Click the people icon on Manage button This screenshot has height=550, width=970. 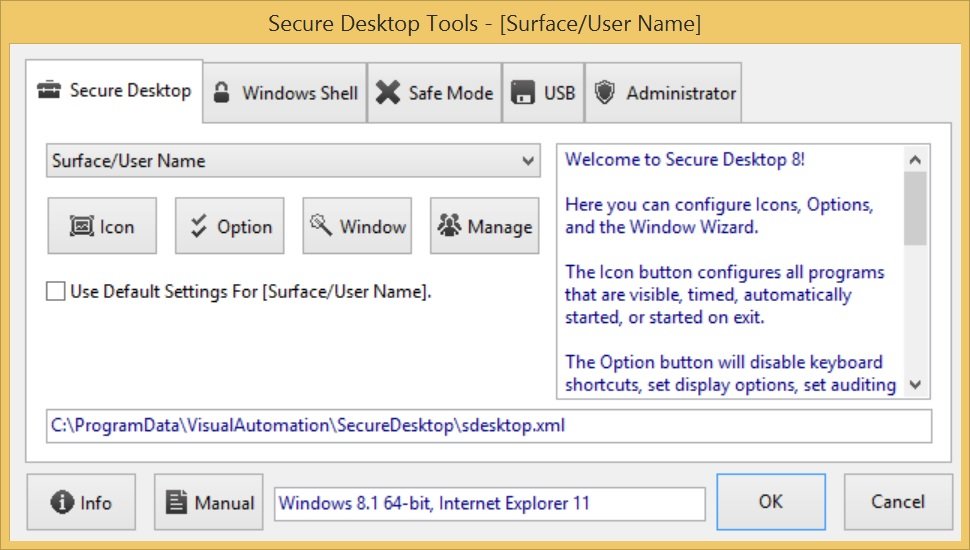point(447,227)
